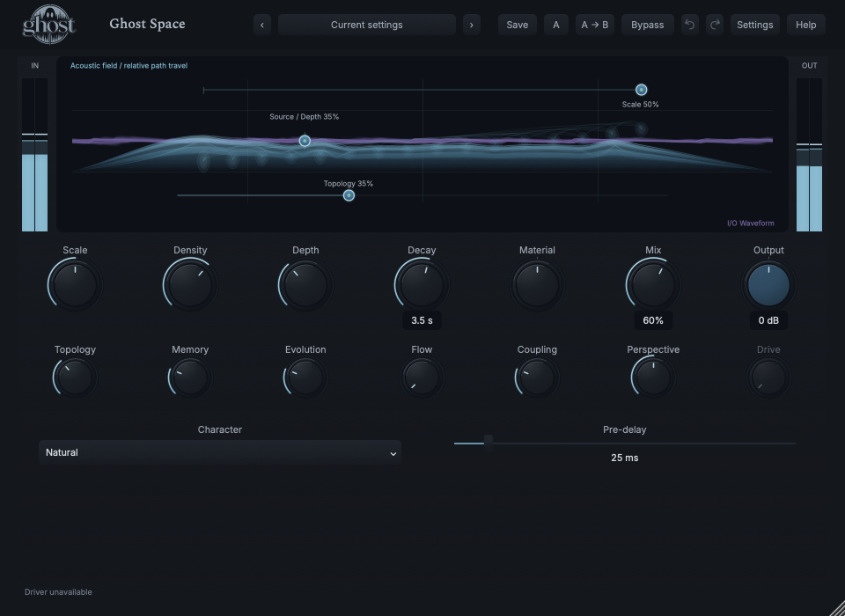Open the Current settings preset selector
This screenshot has width=845, height=616.
pyautogui.click(x=366, y=25)
